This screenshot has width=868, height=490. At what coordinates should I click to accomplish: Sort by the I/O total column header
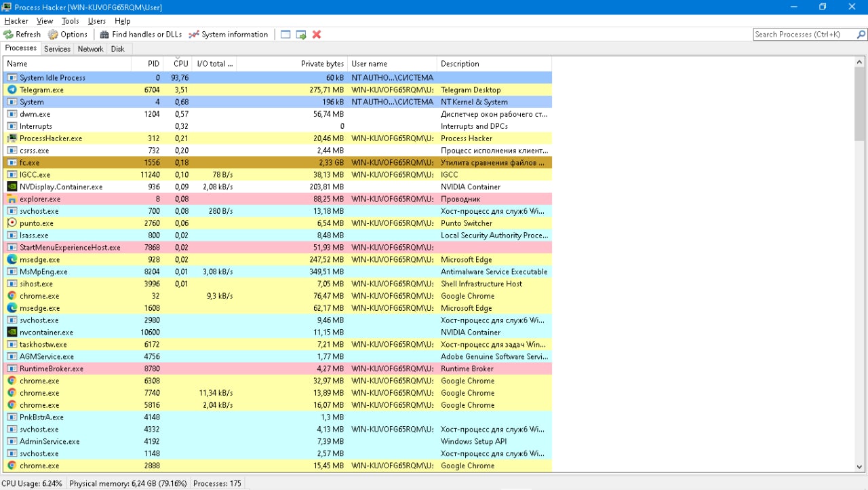[214, 64]
